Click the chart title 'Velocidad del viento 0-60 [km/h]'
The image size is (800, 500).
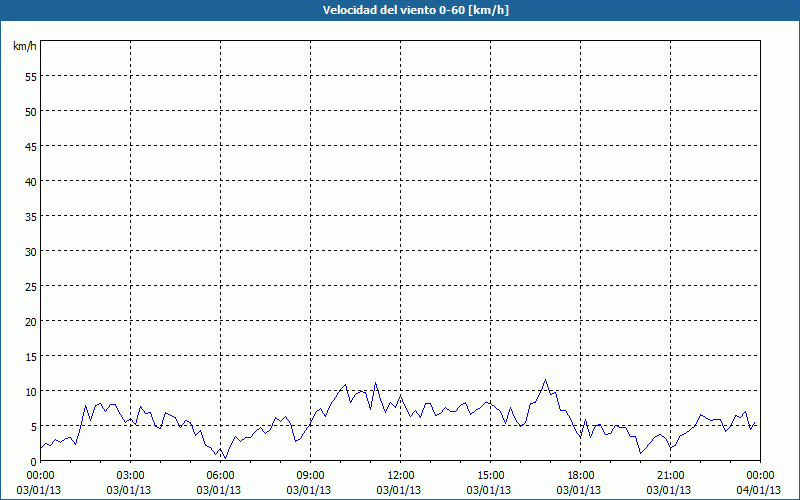pos(415,10)
